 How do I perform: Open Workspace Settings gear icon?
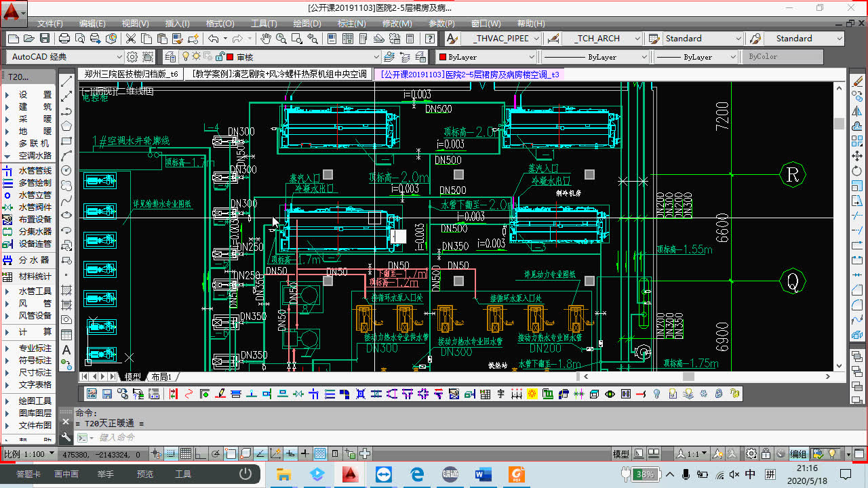pyautogui.click(x=132, y=57)
